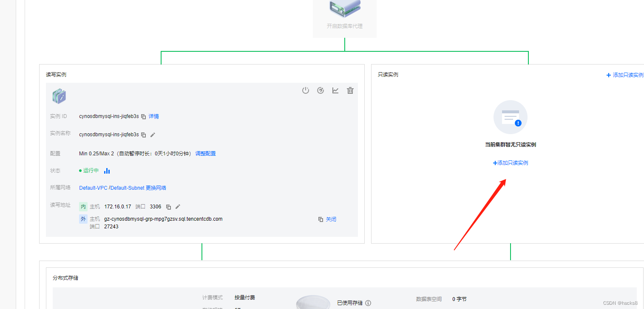Click the power icon on read-write instance
Viewport: 644px width, 309px height.
[x=306, y=90]
